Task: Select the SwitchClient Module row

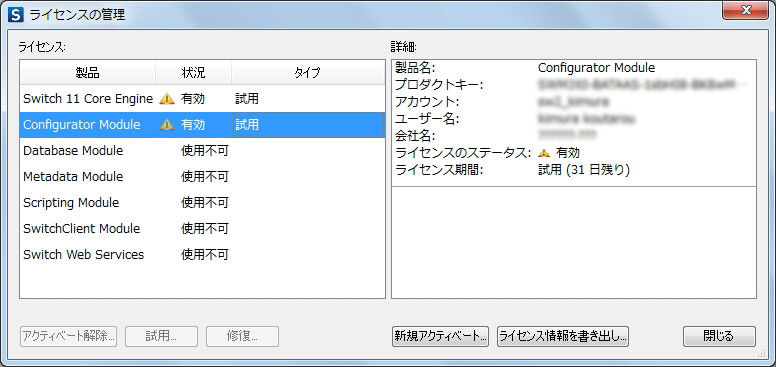Action: (x=202, y=229)
